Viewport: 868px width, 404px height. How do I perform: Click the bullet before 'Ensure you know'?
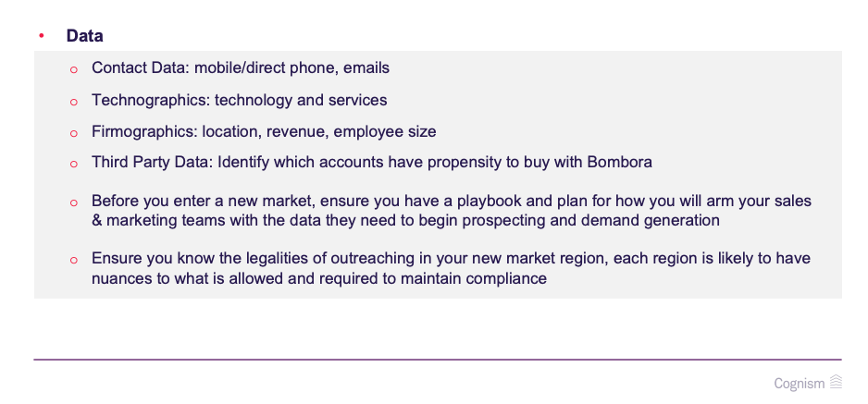(74, 261)
